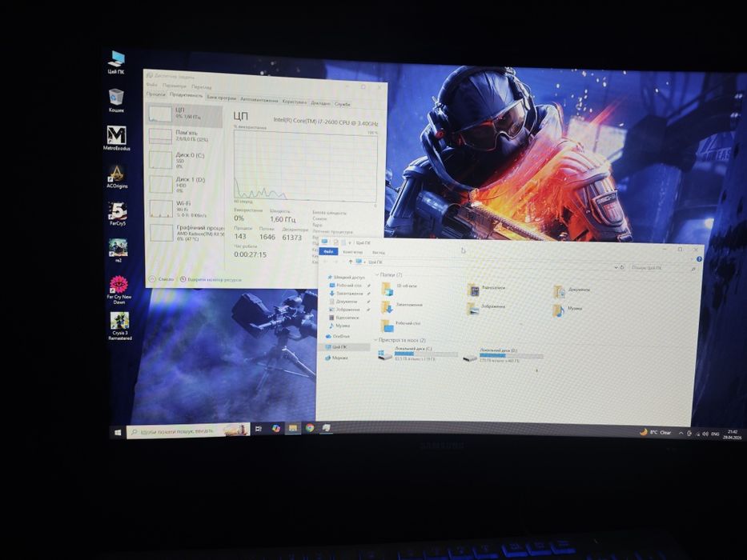Select the MetroExodus desktop shortcut

click(117, 138)
